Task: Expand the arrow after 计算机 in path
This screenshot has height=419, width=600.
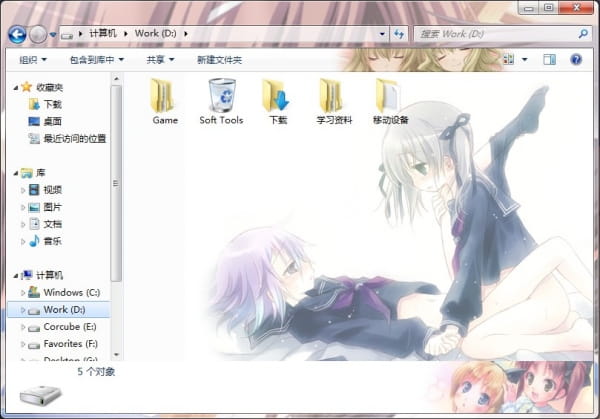Action: pyautogui.click(x=126, y=34)
